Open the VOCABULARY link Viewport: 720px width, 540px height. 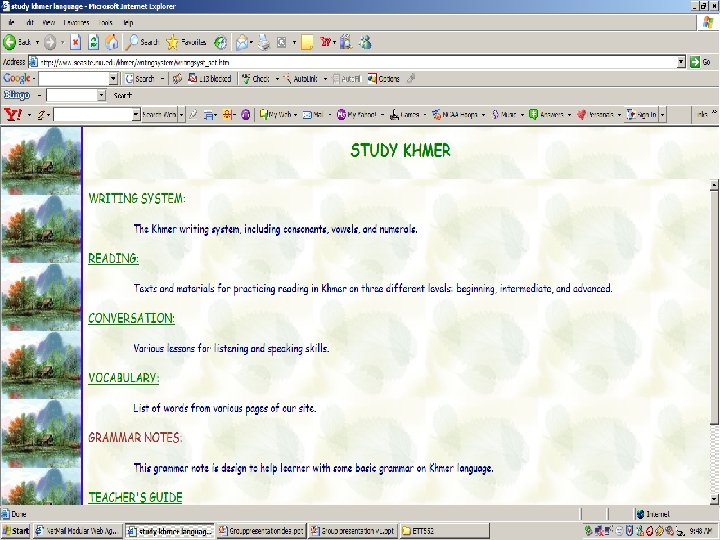pyautogui.click(x=124, y=378)
